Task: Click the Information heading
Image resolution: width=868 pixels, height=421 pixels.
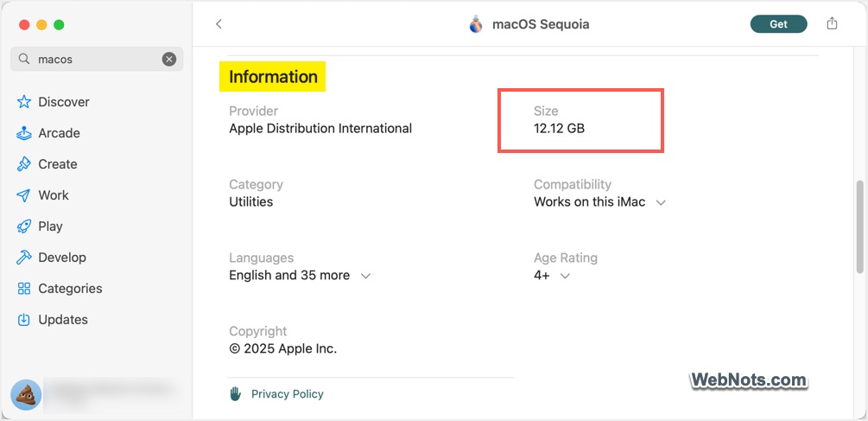Action: pos(273,76)
